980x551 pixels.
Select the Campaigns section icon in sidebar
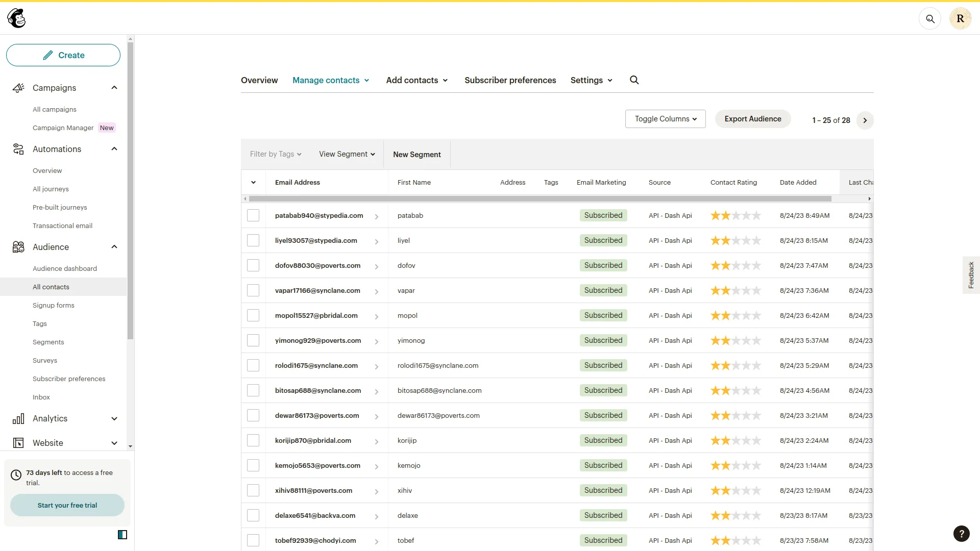point(18,88)
